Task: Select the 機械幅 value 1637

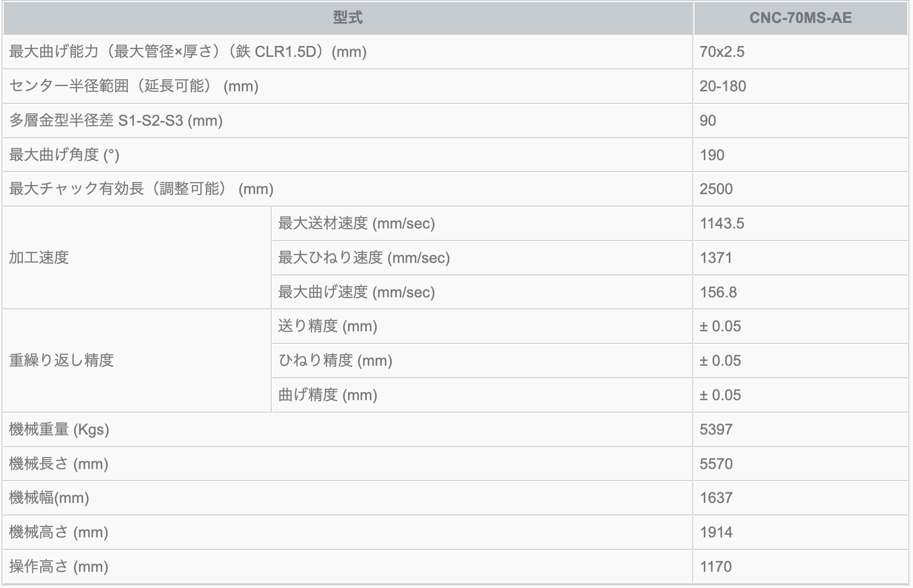Action: click(716, 498)
